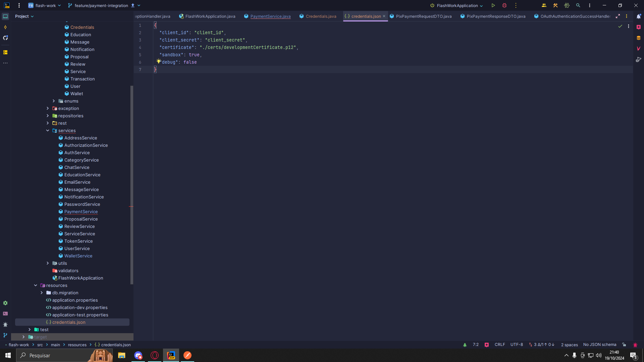The image size is (644, 362).
Task: Open Search Everywhere magnifier icon
Action: [x=578, y=5]
